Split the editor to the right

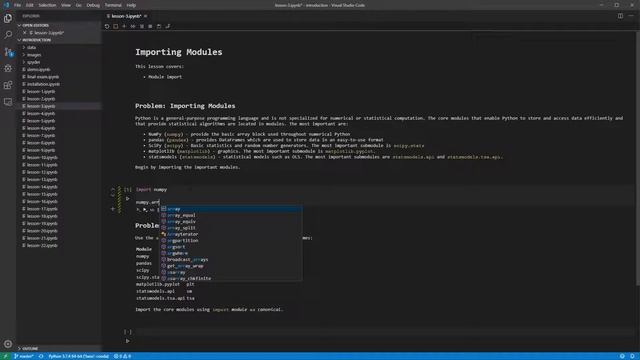[x=620, y=16]
